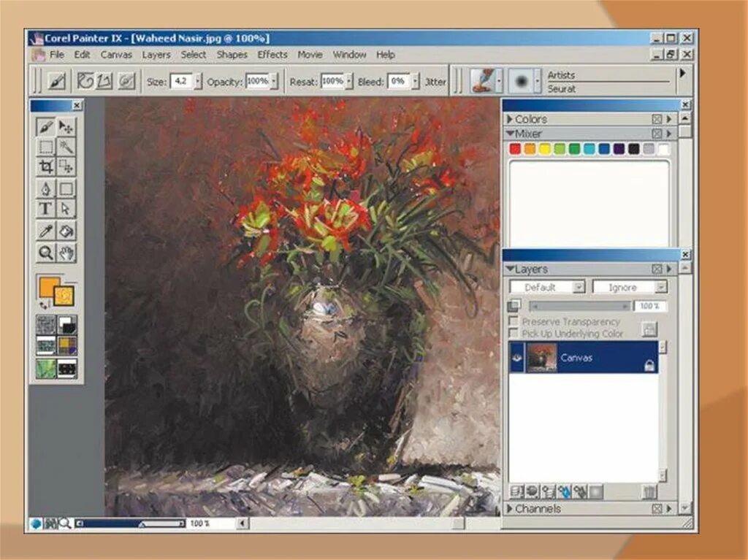Open the Ignore composite depth dropdown
748x560 pixels.
(x=630, y=287)
